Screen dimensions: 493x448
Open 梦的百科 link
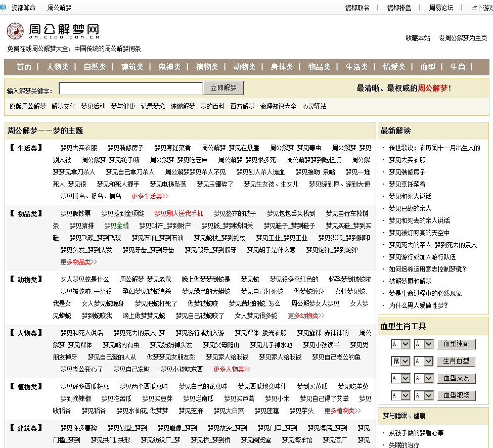coord(212,106)
